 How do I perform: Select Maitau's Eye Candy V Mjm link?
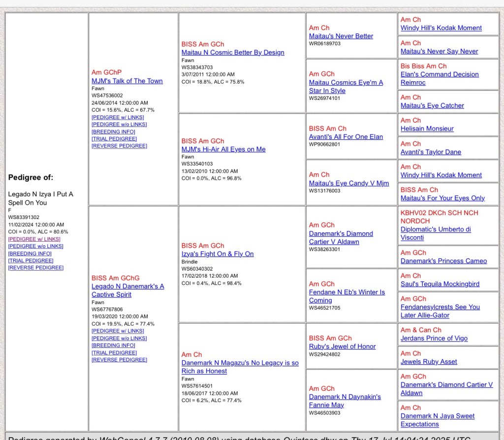coord(348,183)
